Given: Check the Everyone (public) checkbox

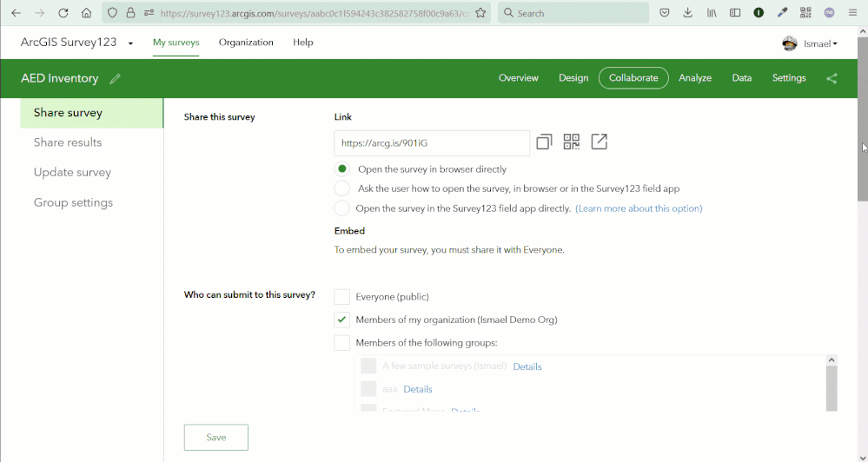Looking at the screenshot, I should 342,297.
